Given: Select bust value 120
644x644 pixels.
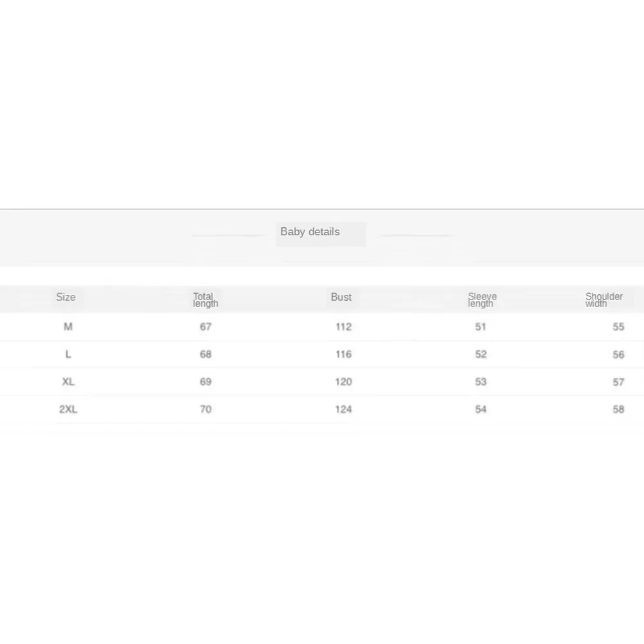Looking at the screenshot, I should click(343, 382).
